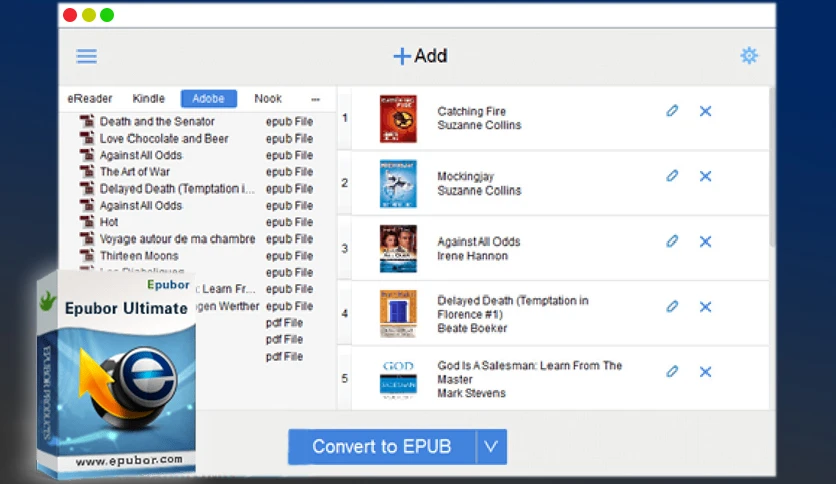
Task: Select God Is A Salesman cover thumbnail
Action: pyautogui.click(x=398, y=379)
